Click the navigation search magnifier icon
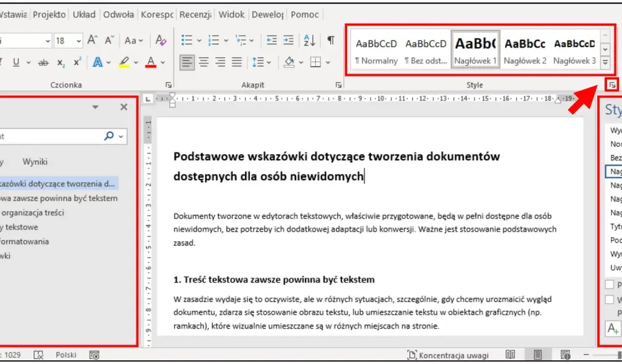Screen dimensions: 622x364 tap(109, 136)
